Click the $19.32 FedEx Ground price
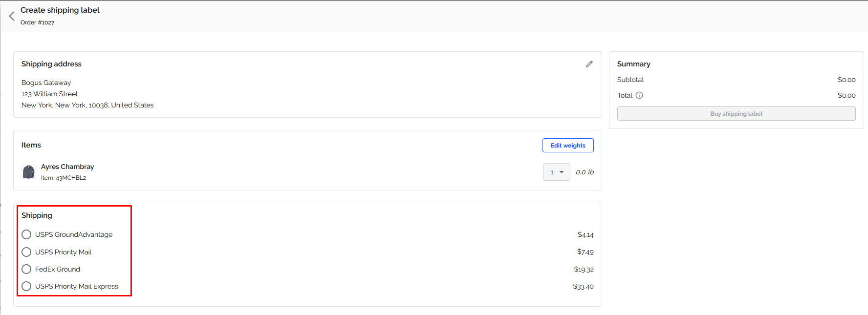868x315 pixels. pyautogui.click(x=584, y=270)
